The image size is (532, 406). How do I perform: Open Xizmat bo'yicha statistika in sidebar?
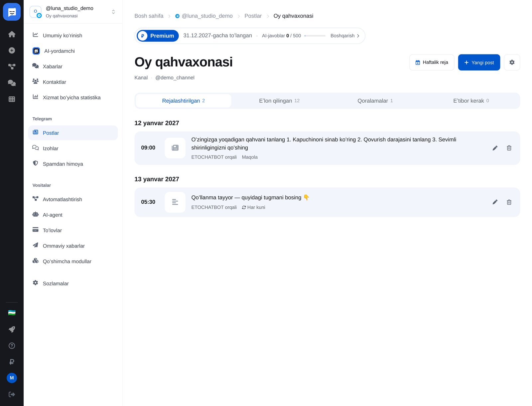point(73,97)
